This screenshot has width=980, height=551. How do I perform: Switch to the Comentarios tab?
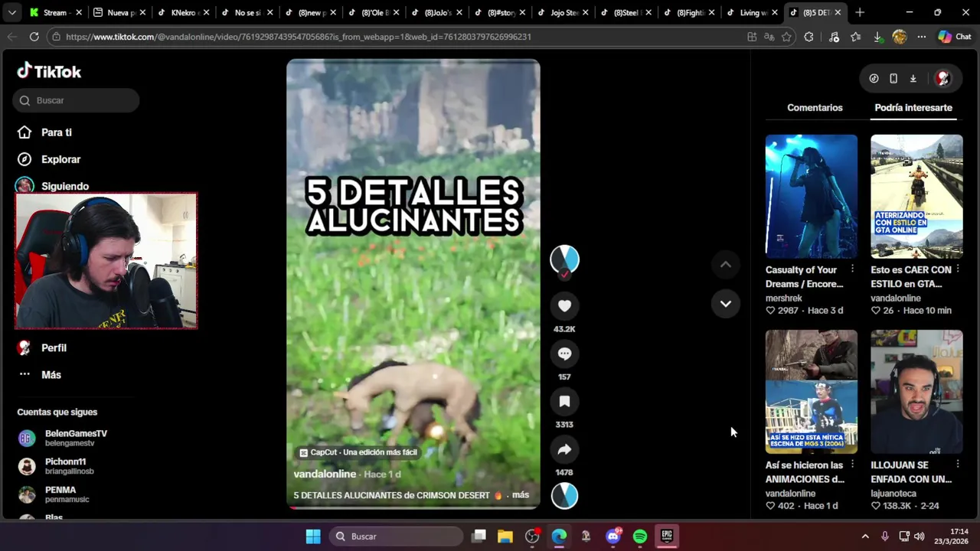click(815, 108)
